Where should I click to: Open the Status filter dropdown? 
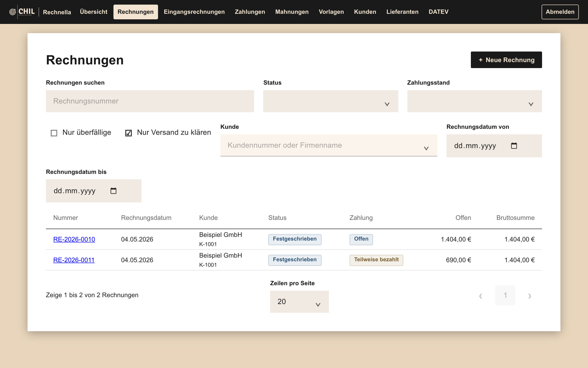(x=331, y=101)
